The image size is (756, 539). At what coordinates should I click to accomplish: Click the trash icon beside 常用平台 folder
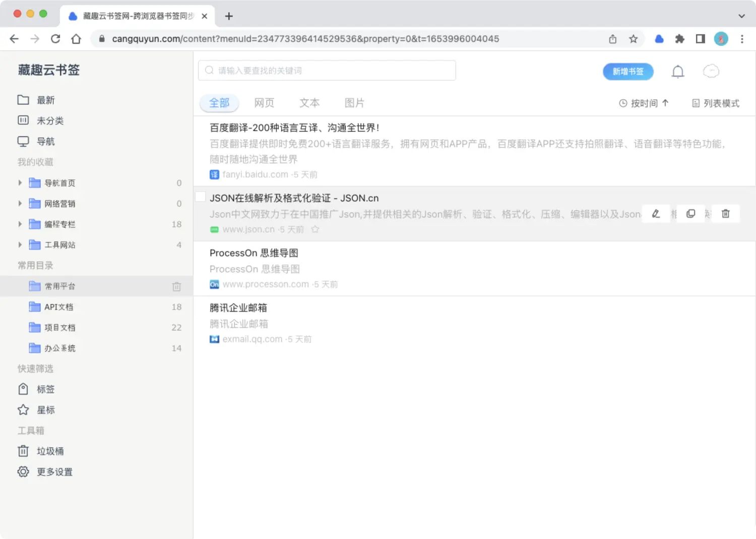(176, 286)
